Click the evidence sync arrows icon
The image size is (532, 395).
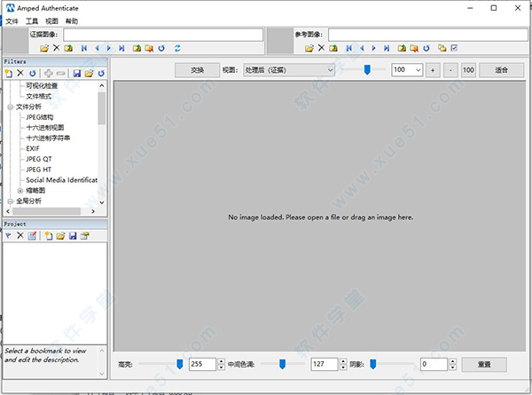pos(177,48)
